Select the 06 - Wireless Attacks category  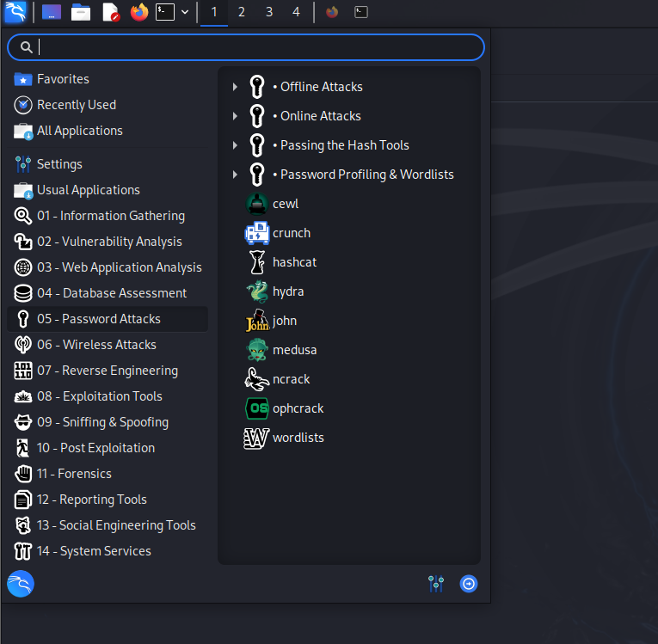coord(96,345)
